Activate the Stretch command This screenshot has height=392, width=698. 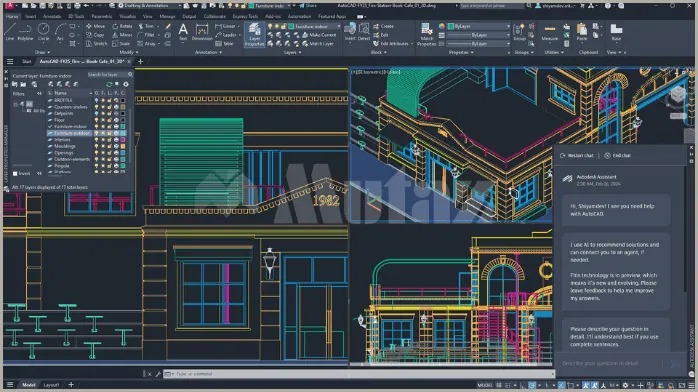[97, 44]
